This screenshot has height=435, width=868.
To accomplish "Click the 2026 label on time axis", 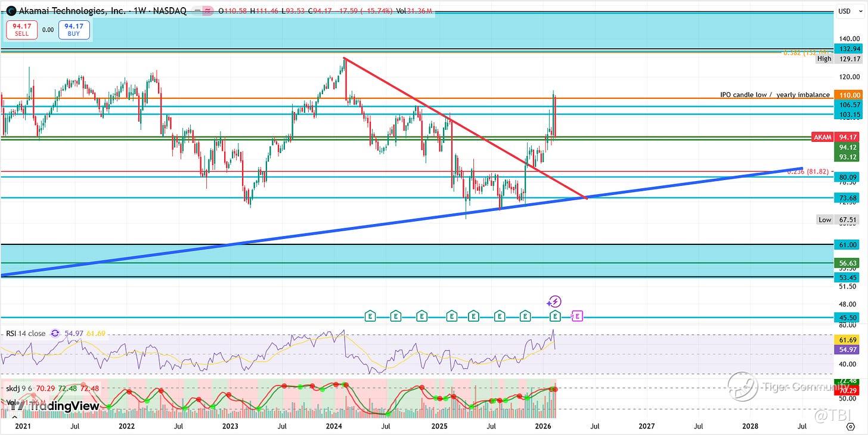I will click(542, 427).
